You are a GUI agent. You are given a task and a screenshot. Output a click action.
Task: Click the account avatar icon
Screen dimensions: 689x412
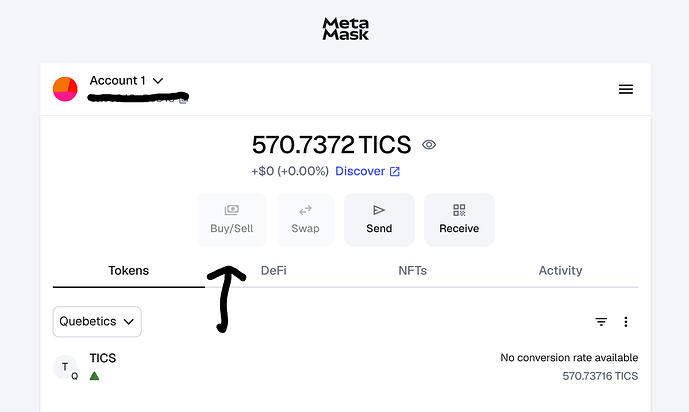tap(65, 89)
